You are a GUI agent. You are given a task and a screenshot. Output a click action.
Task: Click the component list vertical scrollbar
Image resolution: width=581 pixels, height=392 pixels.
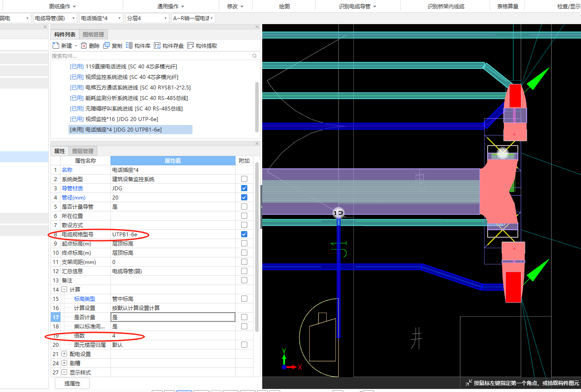coord(257,107)
